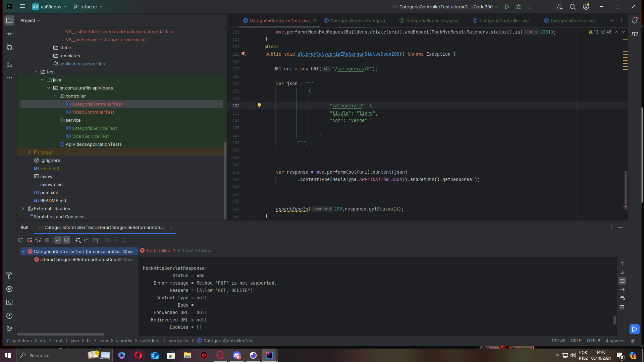Click the 132:45 caret position indicator
Image resolution: width=644 pixels, height=362 pixels.
(558, 341)
